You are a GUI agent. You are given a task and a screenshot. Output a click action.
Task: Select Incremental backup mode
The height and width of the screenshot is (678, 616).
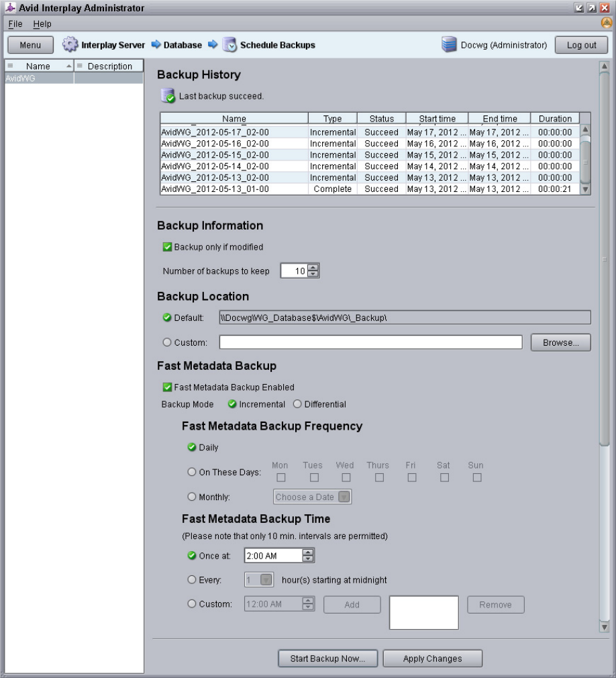232,404
